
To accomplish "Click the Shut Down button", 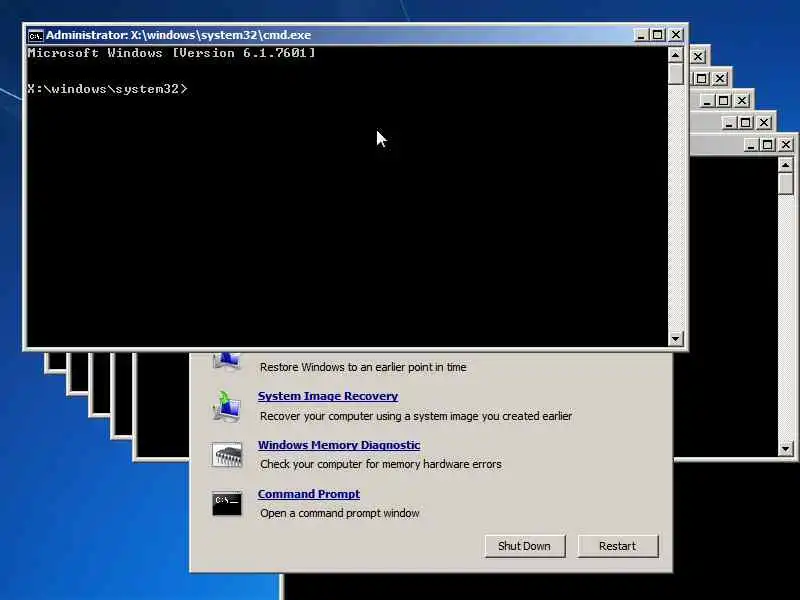I will click(524, 546).
